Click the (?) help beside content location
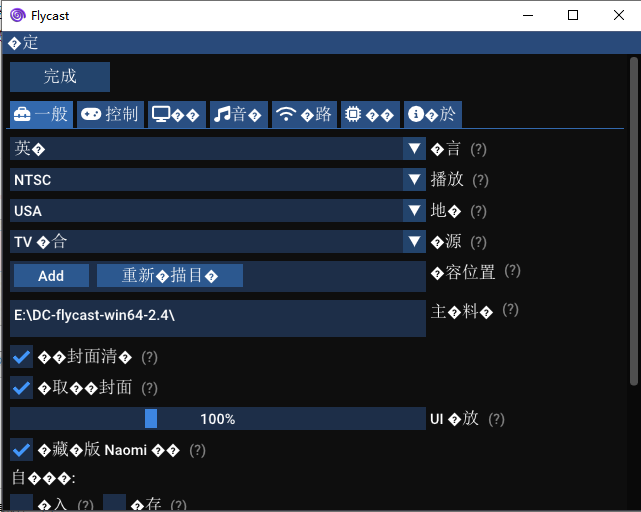Screen dimensions: 641x512 512,271
